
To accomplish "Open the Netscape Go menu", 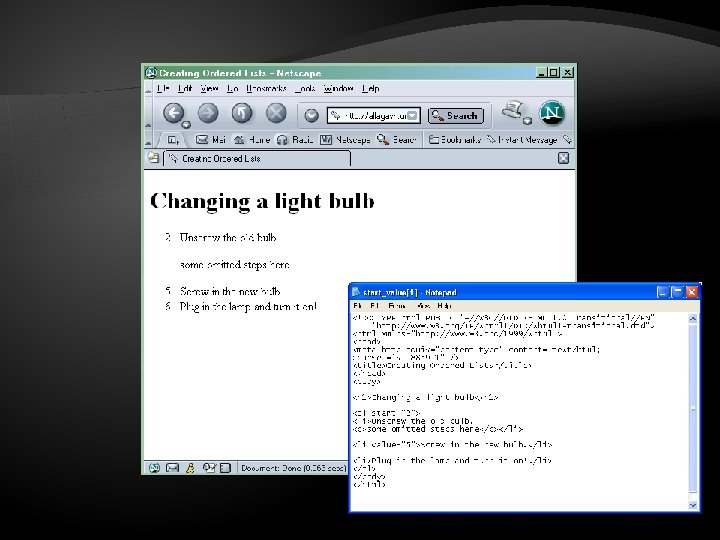I will (232, 88).
